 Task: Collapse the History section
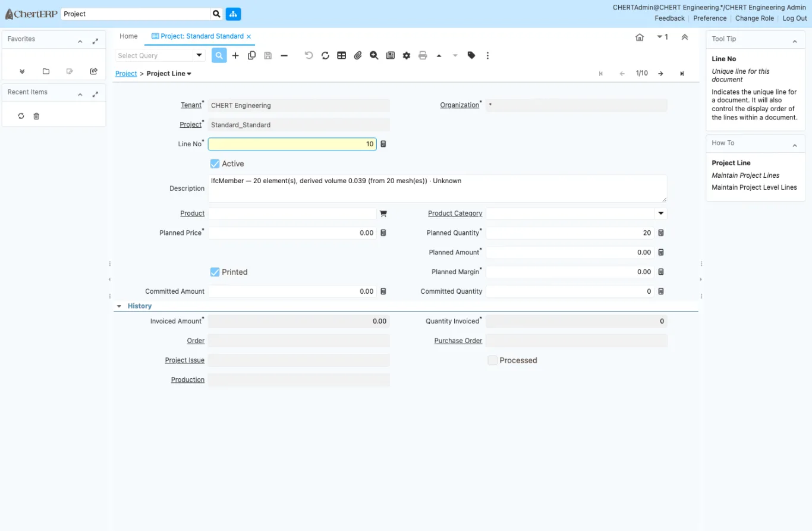coord(119,306)
